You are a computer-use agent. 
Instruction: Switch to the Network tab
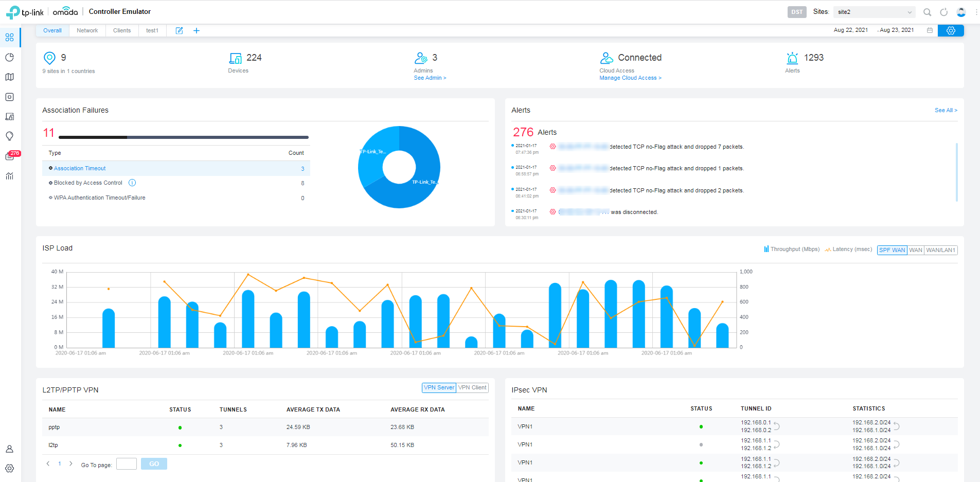pyautogui.click(x=87, y=30)
